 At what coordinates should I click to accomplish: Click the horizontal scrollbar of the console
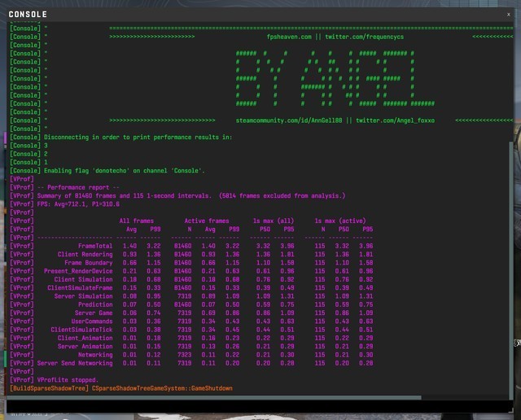point(214,397)
